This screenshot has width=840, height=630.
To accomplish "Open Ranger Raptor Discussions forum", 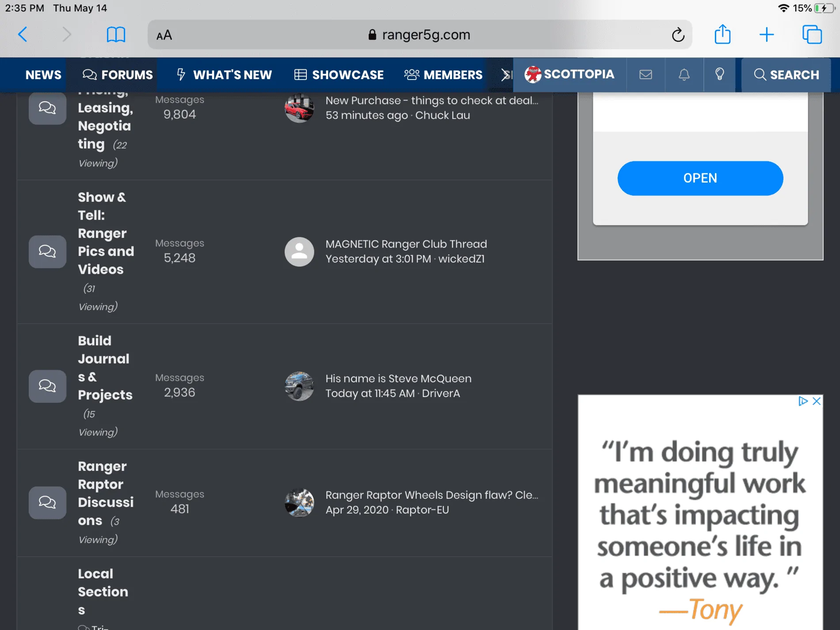I will point(105,493).
